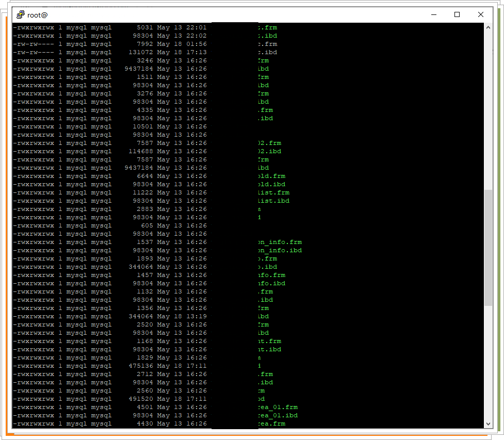Click the scrollbar down arrow
The height and width of the screenshot is (440, 504).
(x=488, y=424)
